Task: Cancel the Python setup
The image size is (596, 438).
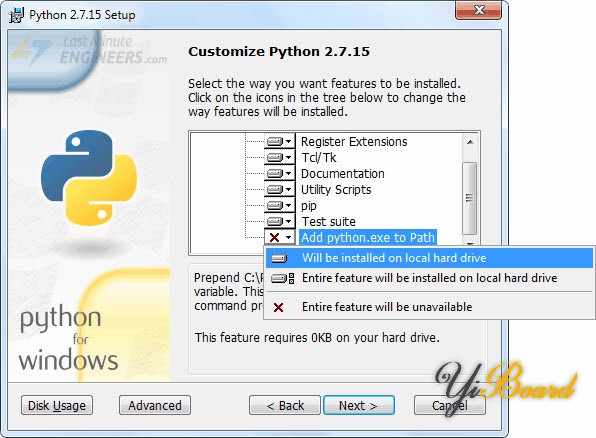Action: 450,405
